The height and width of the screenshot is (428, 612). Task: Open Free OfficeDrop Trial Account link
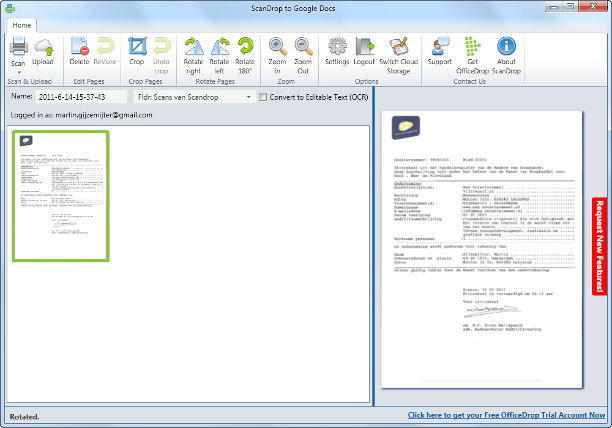coord(506,415)
